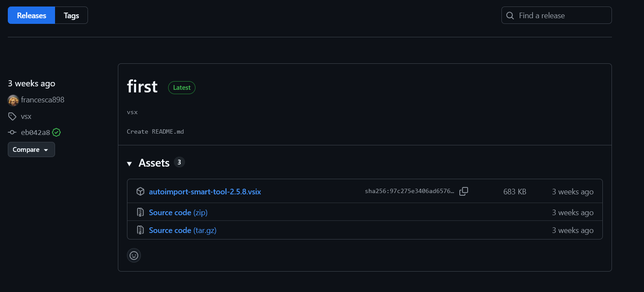644x292 pixels.
Task: Select the Releases tab
Action: (31, 16)
